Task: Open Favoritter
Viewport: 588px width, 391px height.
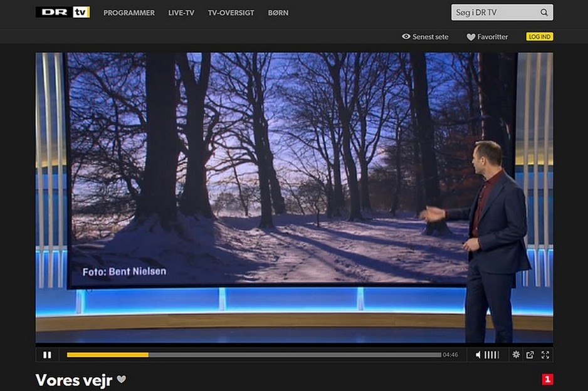Action: click(492, 37)
